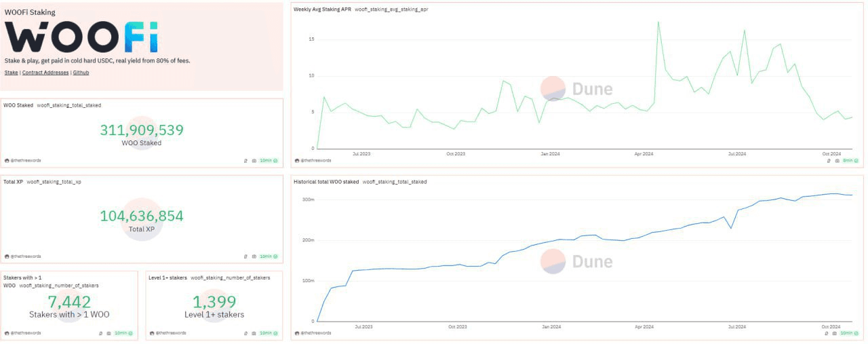Click the July 2024 dip on Historical WOO staked line
Image resolution: width=868 pixels, height=344 pixels.
(731, 228)
